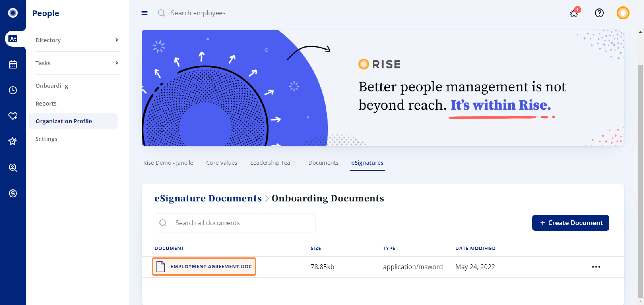Click the application/msword type cell
Viewport: 644px width, 305px height.
click(x=413, y=267)
